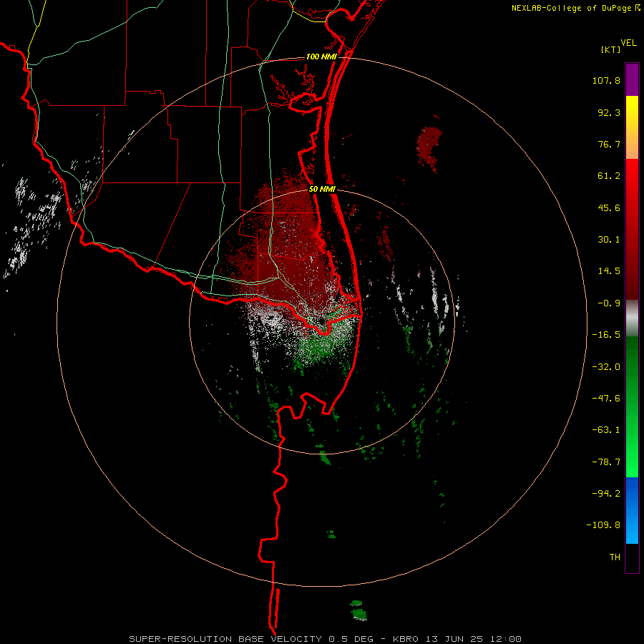This screenshot has height=644, width=644.
Task: Click the 107.8 value on velocity scale
Action: (x=606, y=80)
